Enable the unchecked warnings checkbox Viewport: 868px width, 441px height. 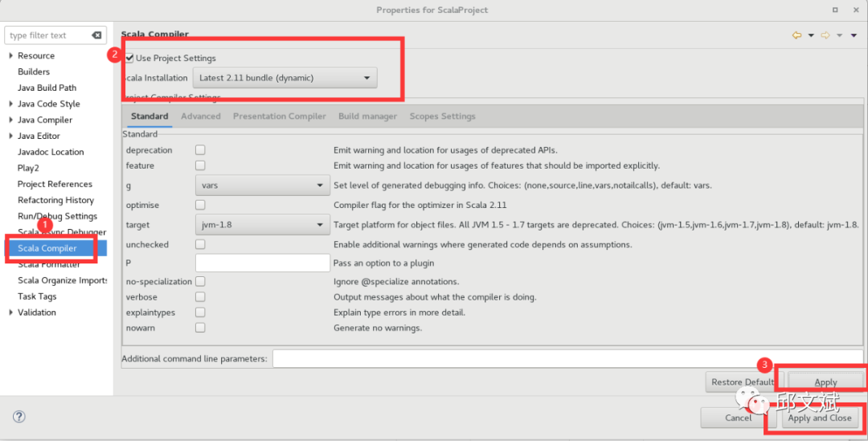click(200, 244)
